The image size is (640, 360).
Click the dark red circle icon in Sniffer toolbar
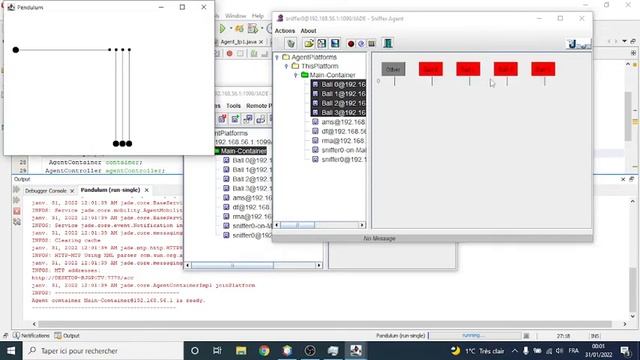[x=351, y=44]
